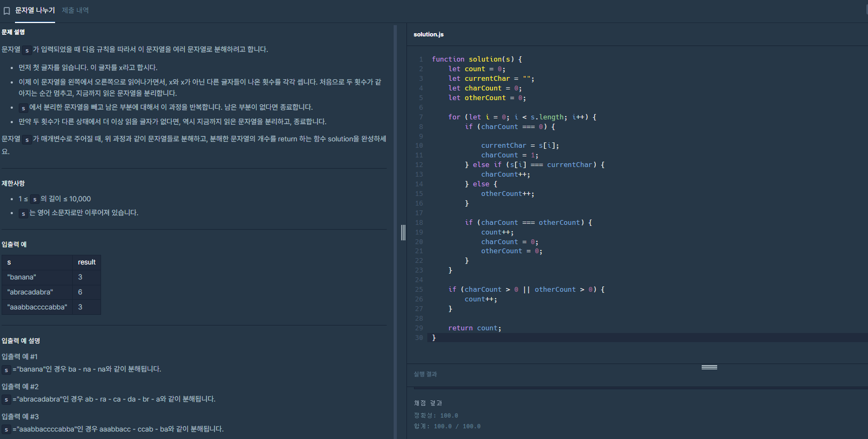Click the bookmark icon beside 문자열 나누기
The width and height of the screenshot is (868, 439).
pos(7,11)
